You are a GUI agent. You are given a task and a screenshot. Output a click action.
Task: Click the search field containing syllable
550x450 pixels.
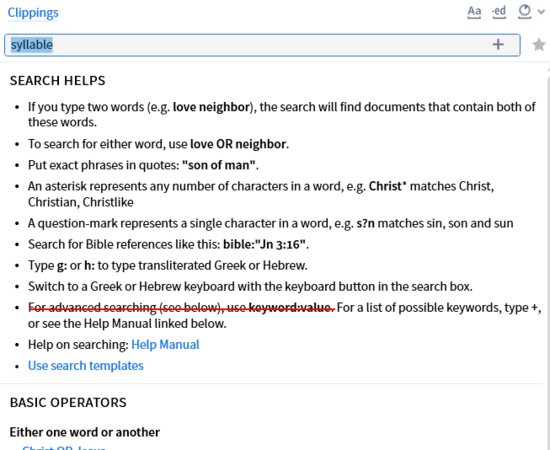(x=262, y=45)
